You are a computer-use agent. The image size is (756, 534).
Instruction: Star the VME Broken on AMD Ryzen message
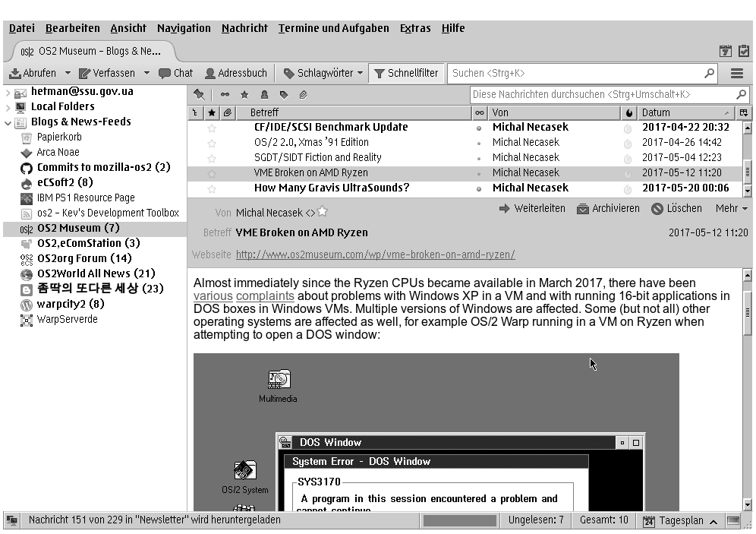click(x=211, y=173)
